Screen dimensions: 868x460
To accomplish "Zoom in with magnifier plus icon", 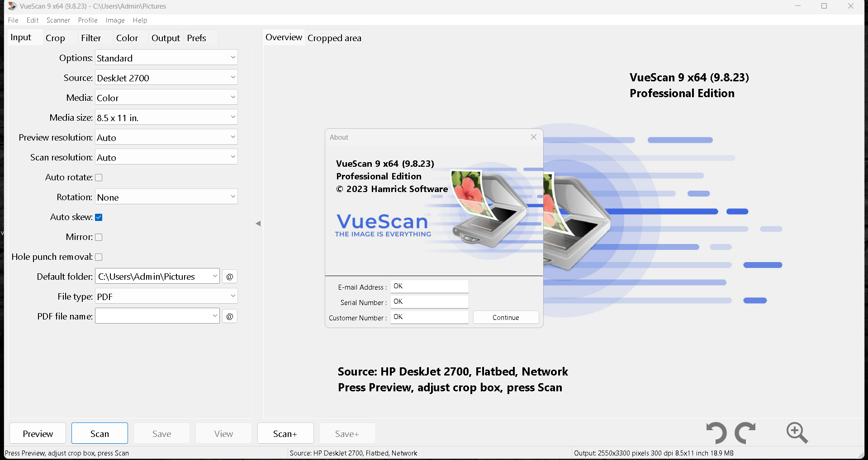I will click(797, 433).
